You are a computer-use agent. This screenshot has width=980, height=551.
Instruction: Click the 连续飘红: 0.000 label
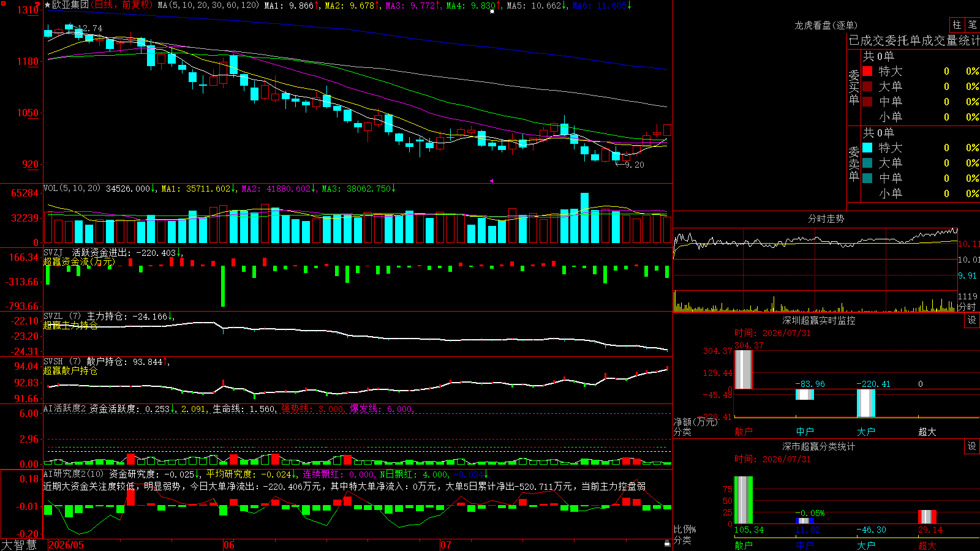[339, 474]
